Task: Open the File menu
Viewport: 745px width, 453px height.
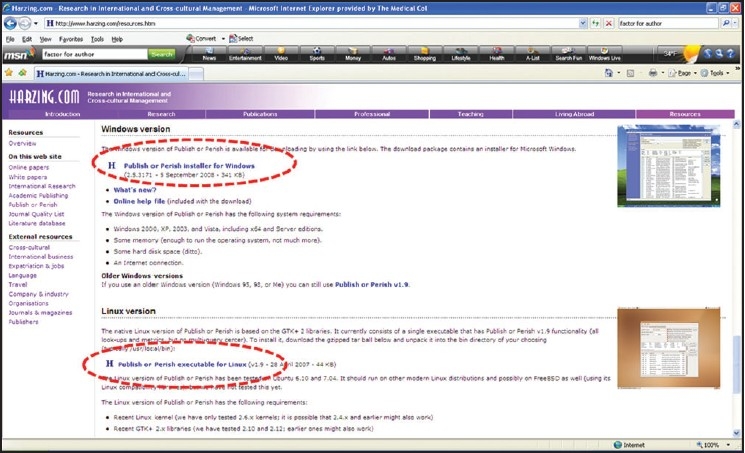Action: point(10,39)
